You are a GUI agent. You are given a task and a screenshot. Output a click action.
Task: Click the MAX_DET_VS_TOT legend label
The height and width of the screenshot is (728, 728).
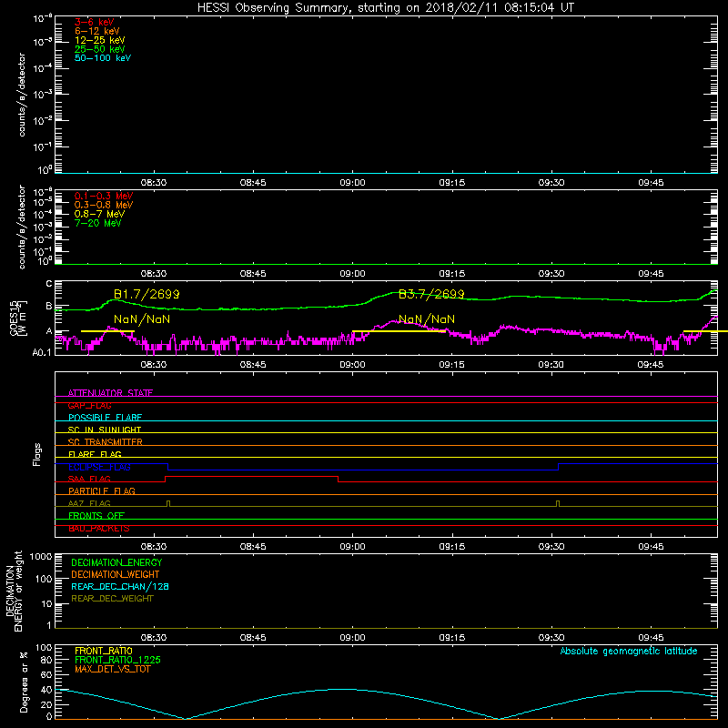coord(112,669)
